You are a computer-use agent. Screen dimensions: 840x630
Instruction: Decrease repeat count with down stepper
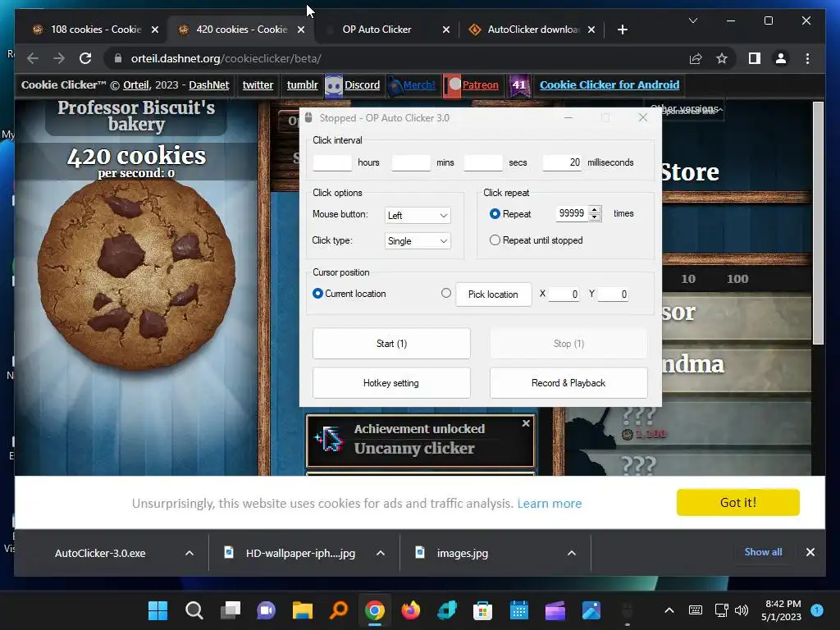point(595,217)
